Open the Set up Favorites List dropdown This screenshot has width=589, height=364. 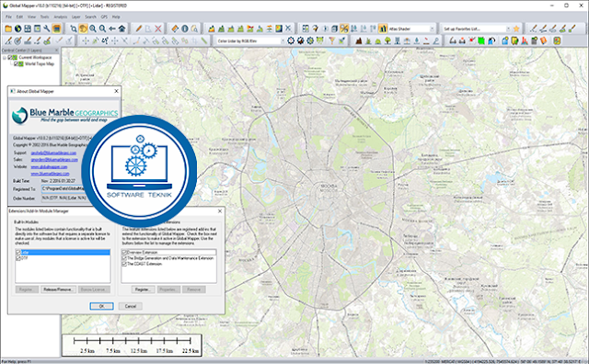508,28
